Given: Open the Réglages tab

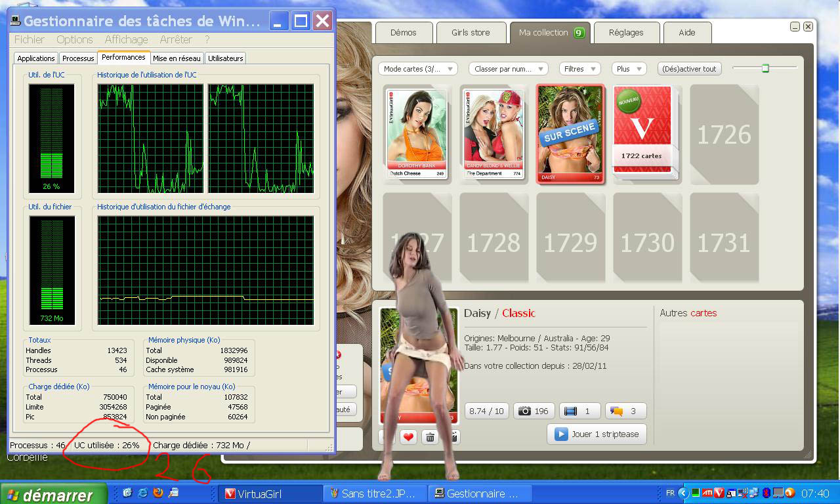Looking at the screenshot, I should [625, 32].
